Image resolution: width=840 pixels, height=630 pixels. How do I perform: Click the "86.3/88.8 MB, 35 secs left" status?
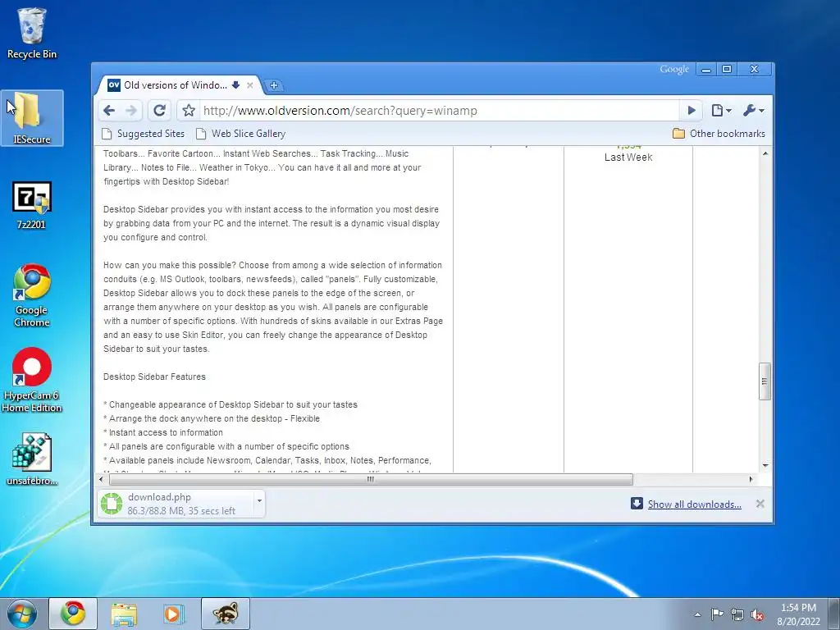[x=181, y=511]
